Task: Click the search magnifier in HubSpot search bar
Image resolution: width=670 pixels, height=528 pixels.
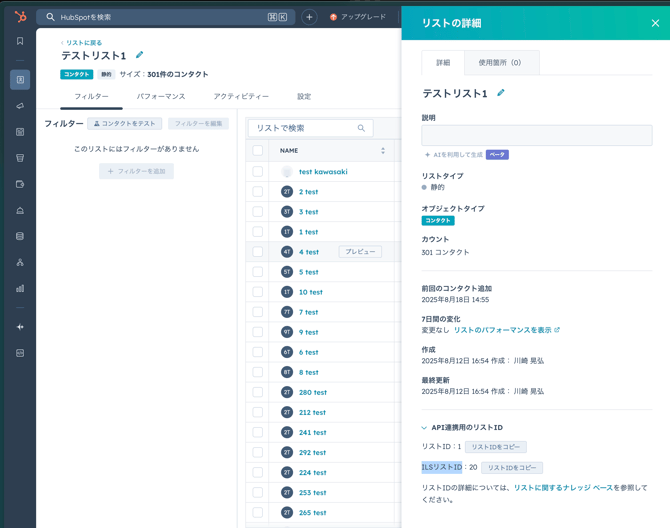Action: click(x=50, y=17)
